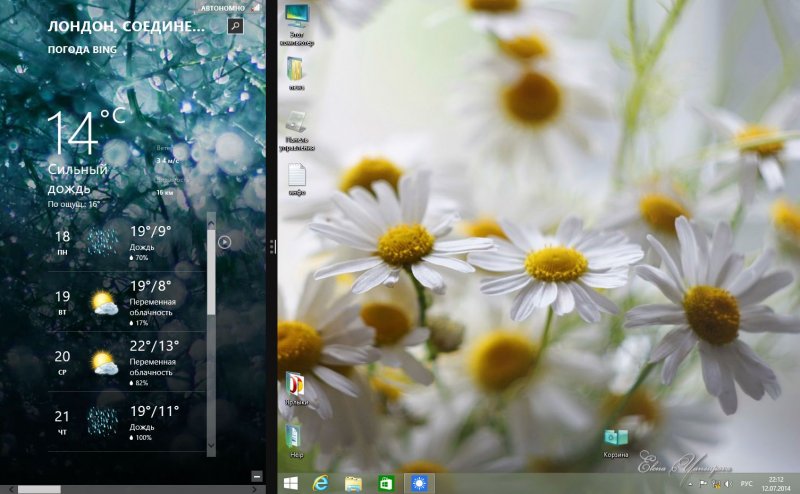Show hidden tray icons arrow
800x494 pixels.
tap(690, 484)
